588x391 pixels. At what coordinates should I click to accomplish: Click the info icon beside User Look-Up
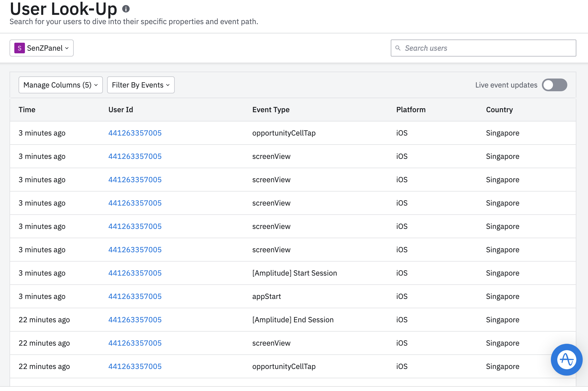tap(126, 9)
